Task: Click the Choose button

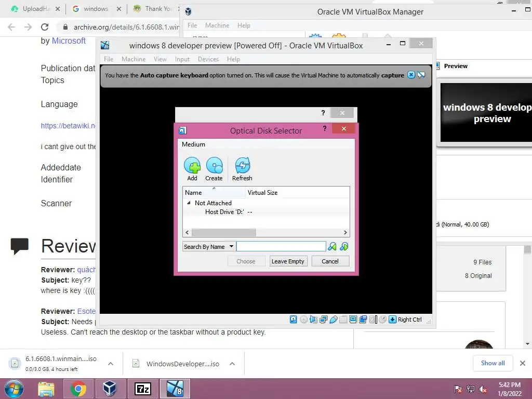Action: [246, 261]
